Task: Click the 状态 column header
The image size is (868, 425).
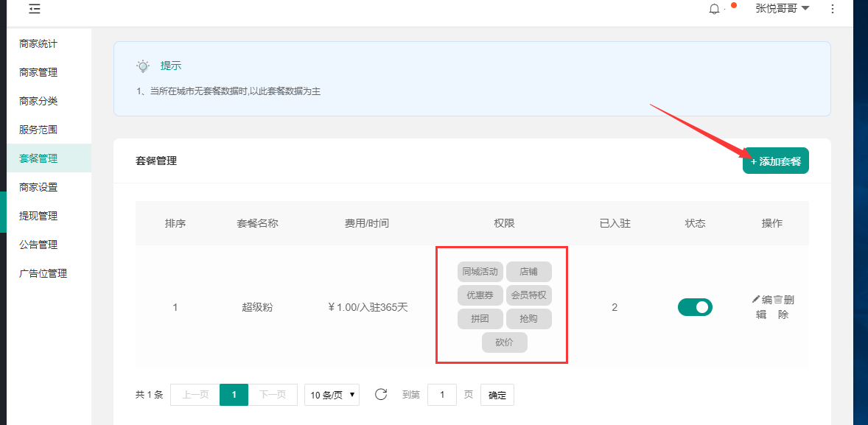Action: coord(695,224)
